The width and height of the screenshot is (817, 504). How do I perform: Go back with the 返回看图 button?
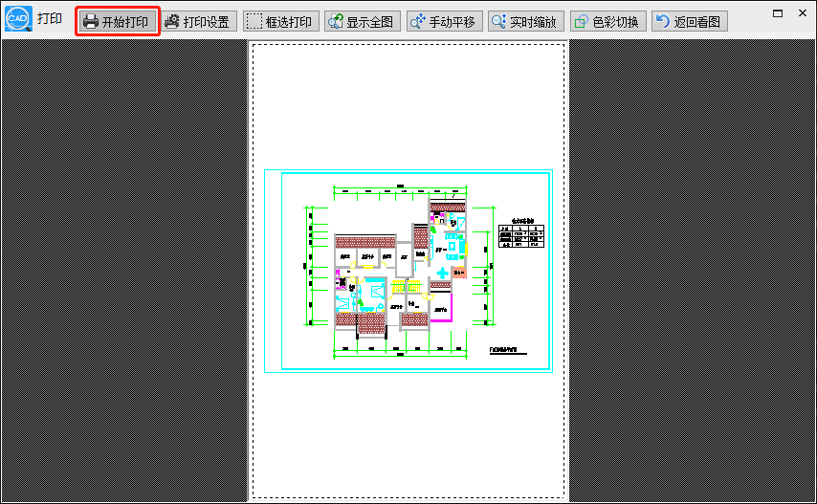(690, 21)
